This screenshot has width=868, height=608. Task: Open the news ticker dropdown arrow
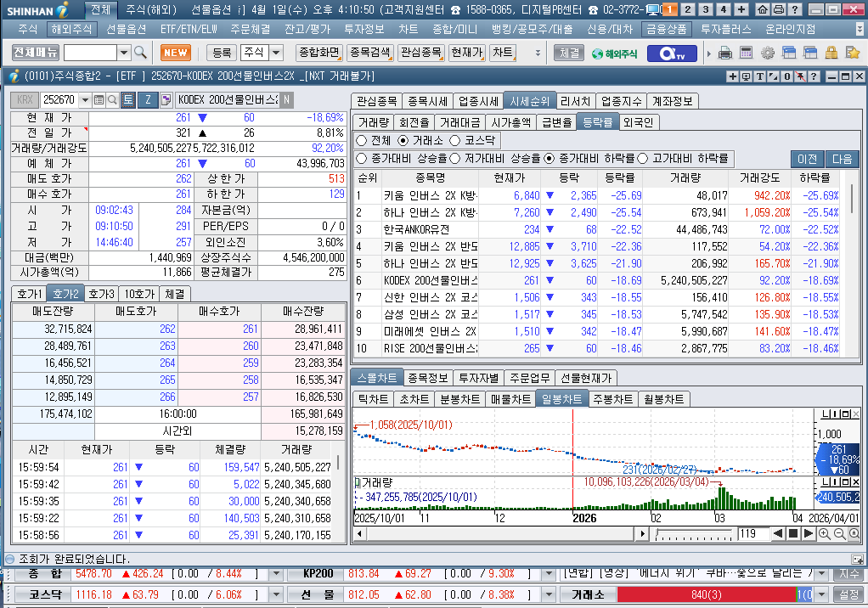pyautogui.click(x=822, y=574)
